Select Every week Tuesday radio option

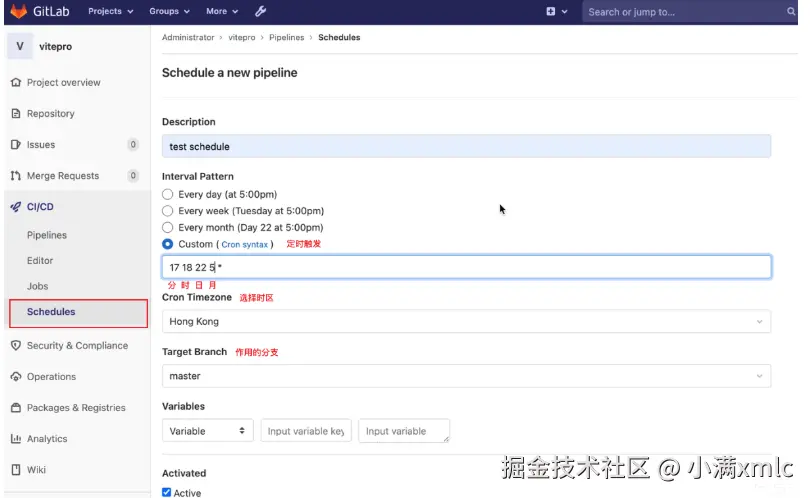tap(167, 211)
